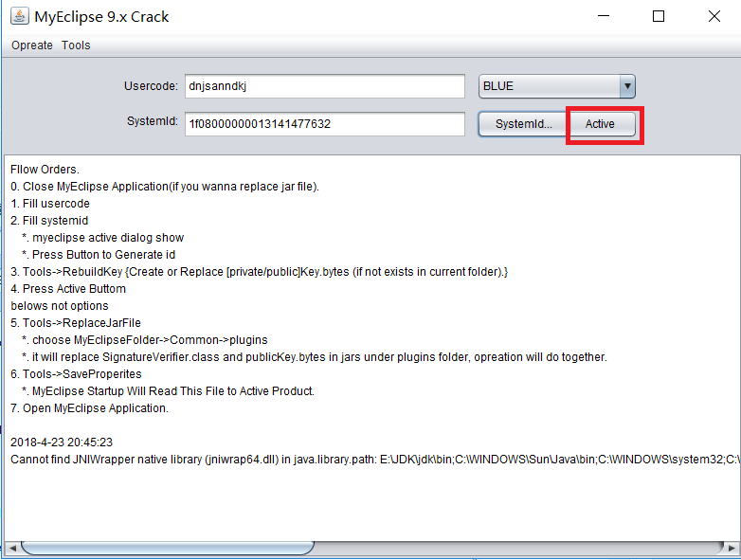Click the 'Press Button to Generate id' line
Screen dimensions: 741x560
tap(99, 255)
